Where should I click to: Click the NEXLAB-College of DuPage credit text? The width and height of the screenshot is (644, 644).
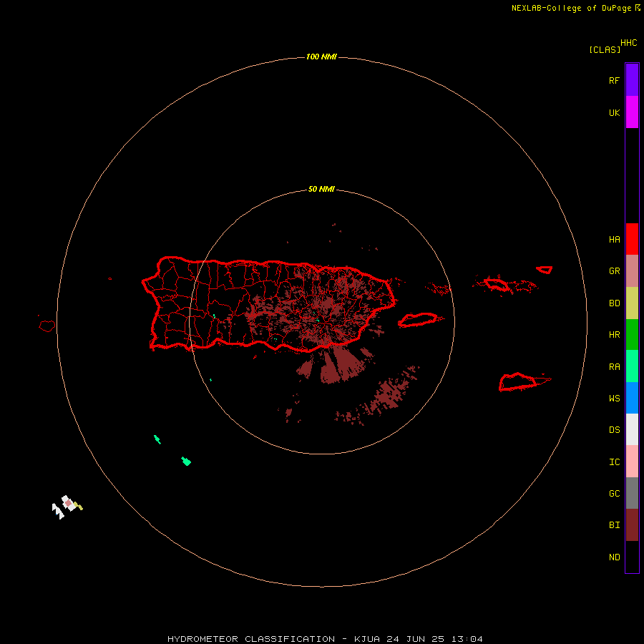click(571, 8)
